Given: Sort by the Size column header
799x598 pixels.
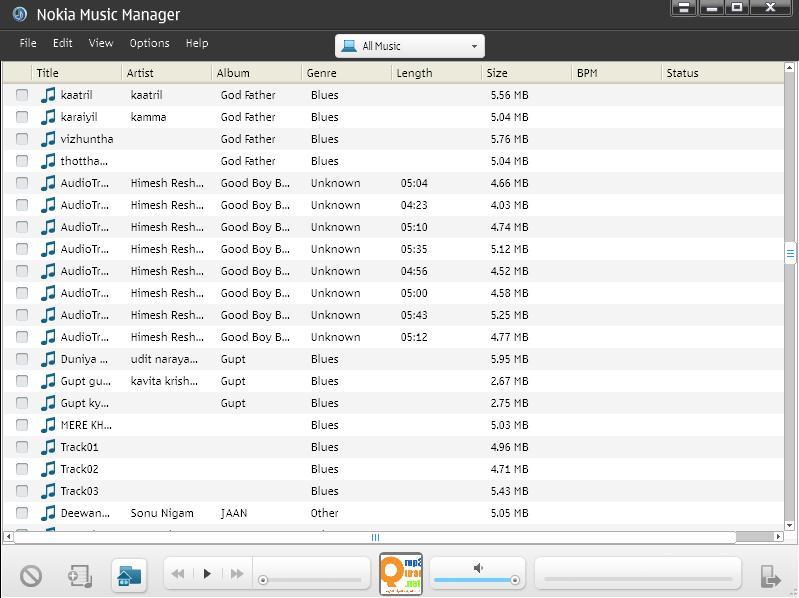Looking at the screenshot, I should (x=527, y=73).
